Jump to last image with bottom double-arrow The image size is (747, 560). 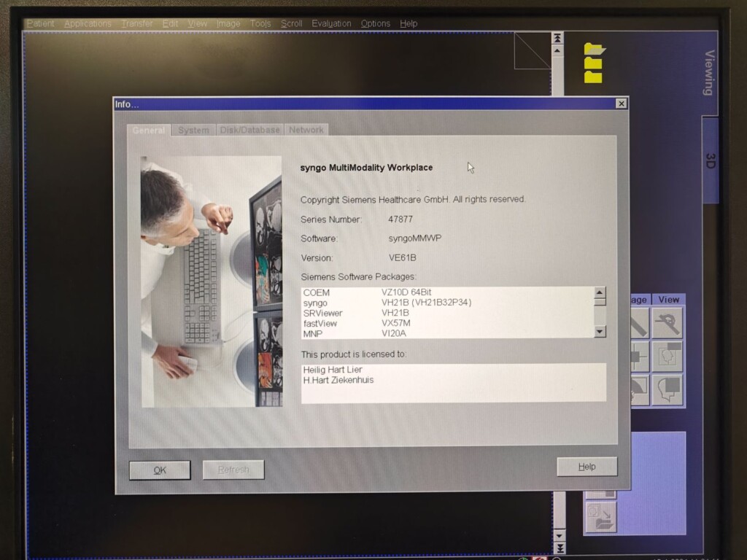click(x=558, y=547)
